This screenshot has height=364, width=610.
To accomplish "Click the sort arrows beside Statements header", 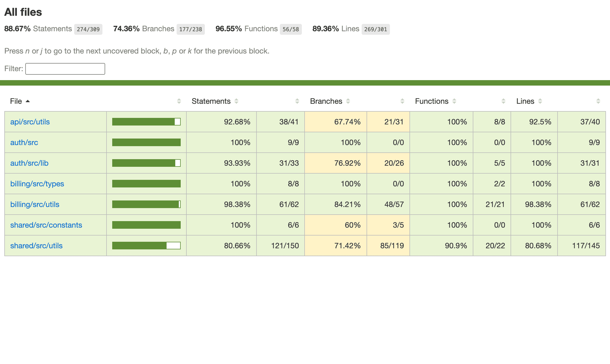I will 237,101.
